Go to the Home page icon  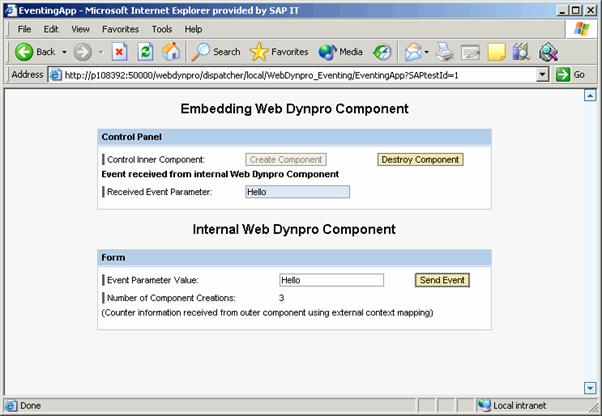(x=171, y=52)
